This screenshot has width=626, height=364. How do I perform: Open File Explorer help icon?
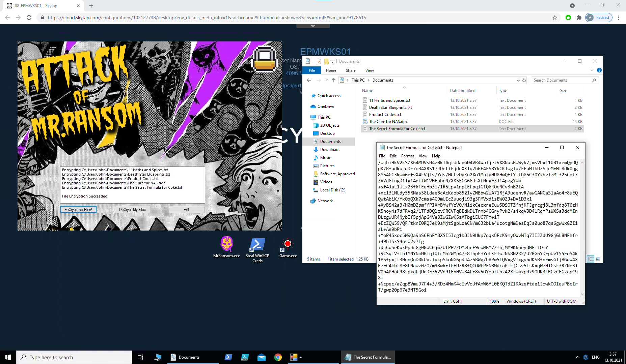pyautogui.click(x=599, y=70)
